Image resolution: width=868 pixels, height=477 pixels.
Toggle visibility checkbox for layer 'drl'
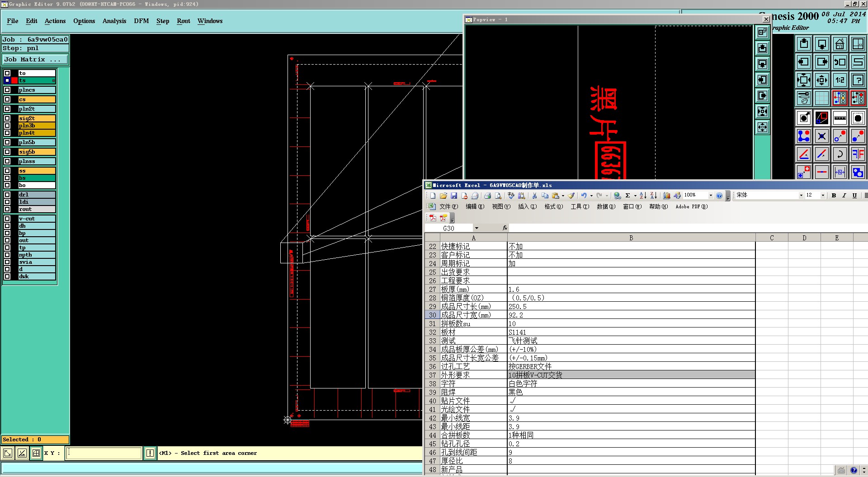coord(7,195)
